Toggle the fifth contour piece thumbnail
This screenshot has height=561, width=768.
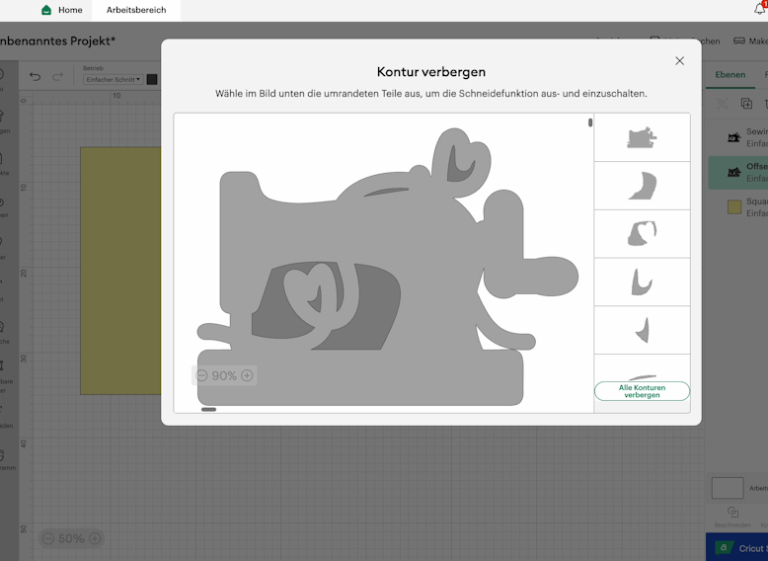coord(641,330)
